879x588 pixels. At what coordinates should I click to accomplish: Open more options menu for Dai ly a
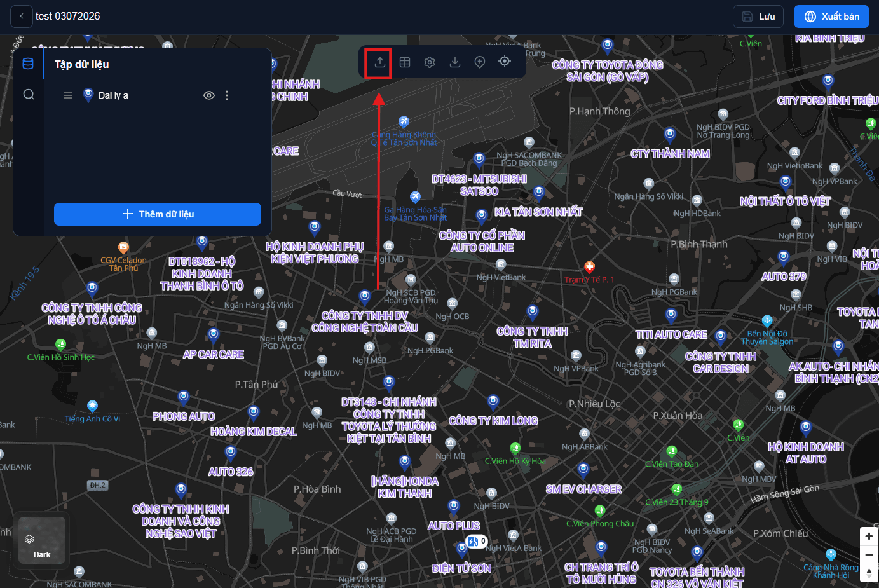(227, 95)
